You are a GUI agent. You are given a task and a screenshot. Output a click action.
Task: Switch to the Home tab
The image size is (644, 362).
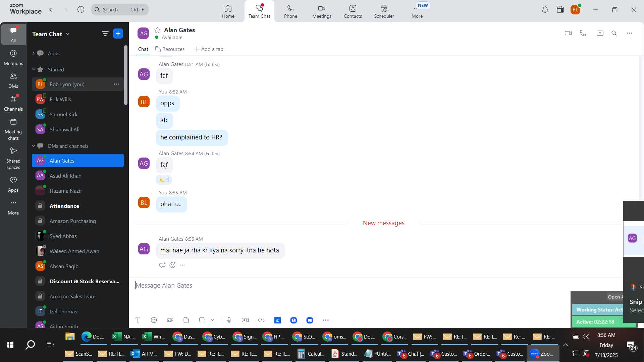tap(228, 11)
